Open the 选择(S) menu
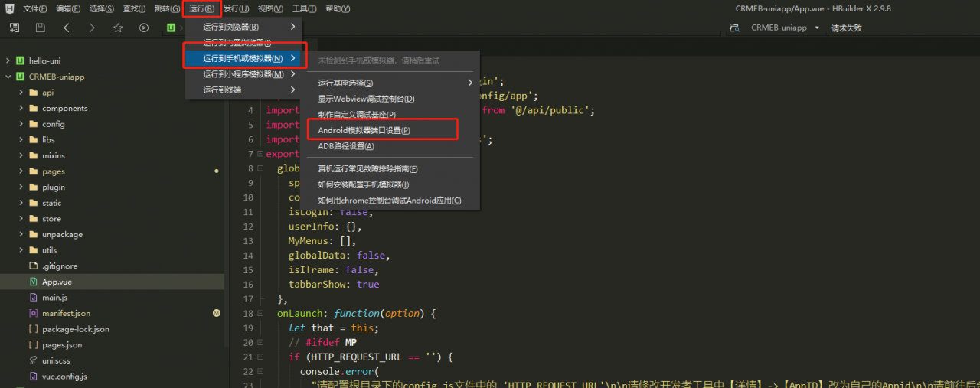Viewport: 980px width, 388px height. (102, 8)
